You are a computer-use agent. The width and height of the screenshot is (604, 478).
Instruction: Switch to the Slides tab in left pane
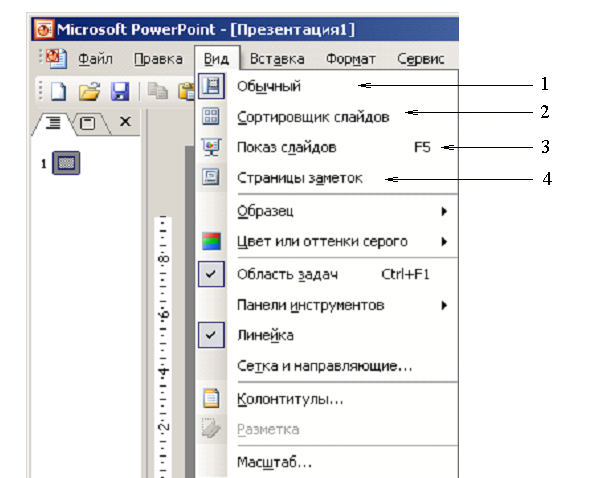[x=88, y=123]
